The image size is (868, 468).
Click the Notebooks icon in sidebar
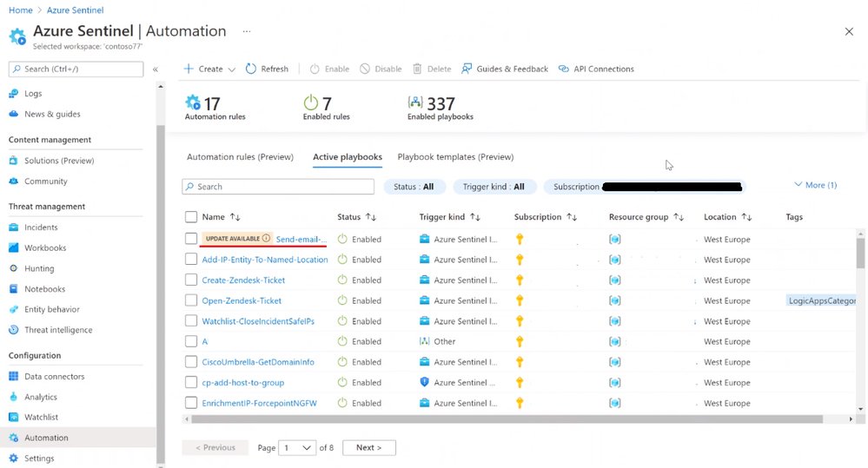[13, 289]
